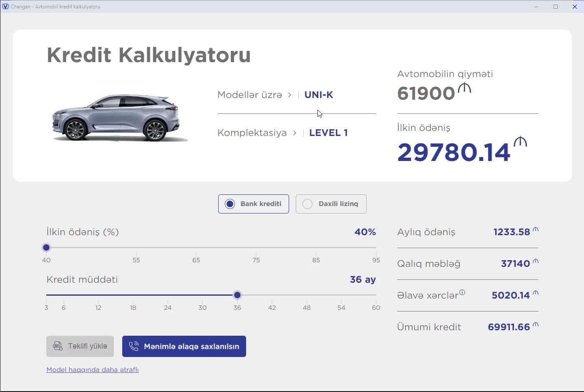This screenshot has width=584, height=392.
Task: Click the Qalıq məbləğ value 37140
Action: coord(515,264)
